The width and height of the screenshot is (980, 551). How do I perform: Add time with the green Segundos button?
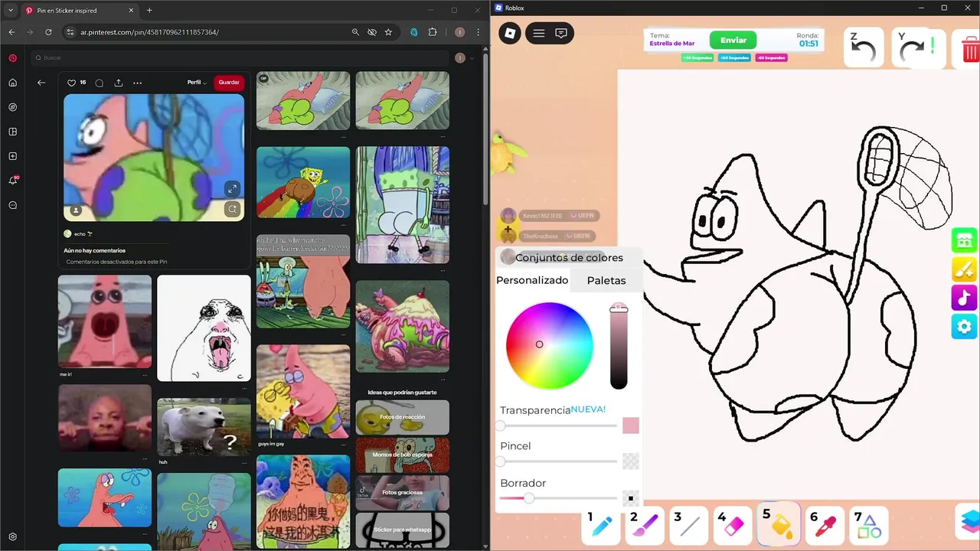697,58
